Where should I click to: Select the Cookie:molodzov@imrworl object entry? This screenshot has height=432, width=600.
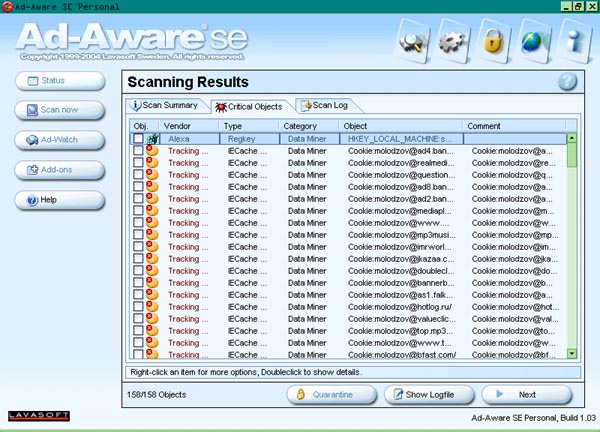tap(400, 247)
